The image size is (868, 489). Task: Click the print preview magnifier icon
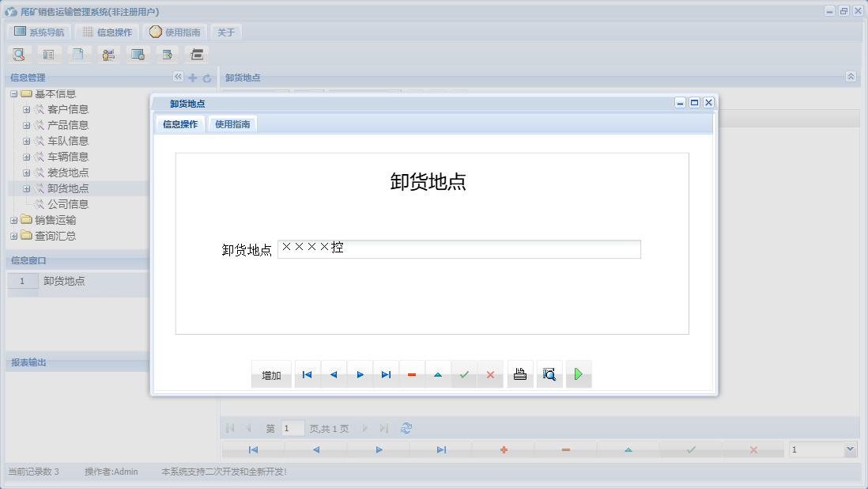(x=549, y=373)
